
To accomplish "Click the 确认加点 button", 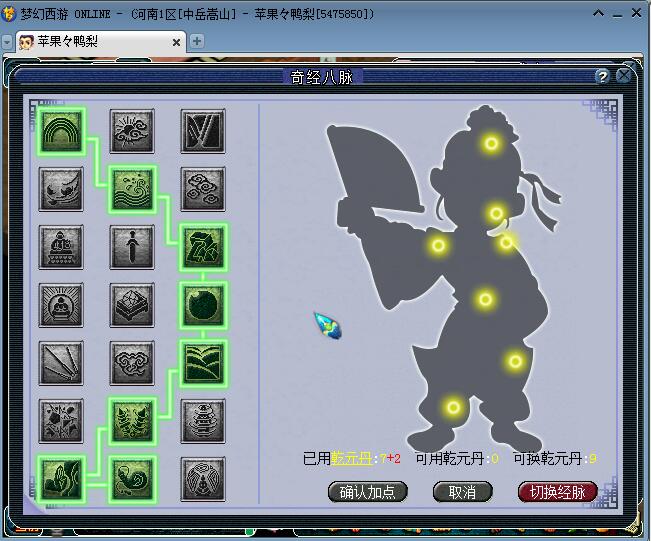I will (x=367, y=492).
